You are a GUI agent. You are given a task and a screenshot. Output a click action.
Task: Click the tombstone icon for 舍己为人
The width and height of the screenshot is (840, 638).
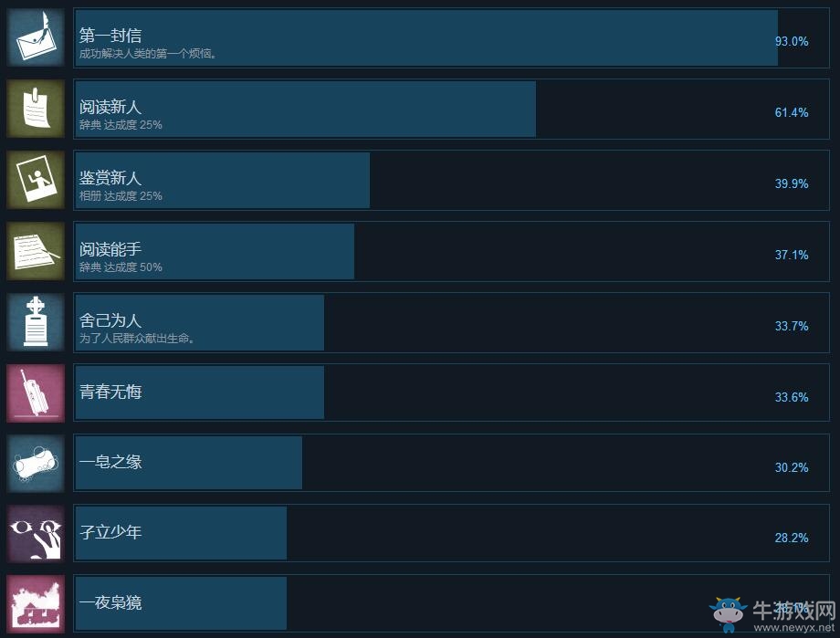pyautogui.click(x=36, y=322)
